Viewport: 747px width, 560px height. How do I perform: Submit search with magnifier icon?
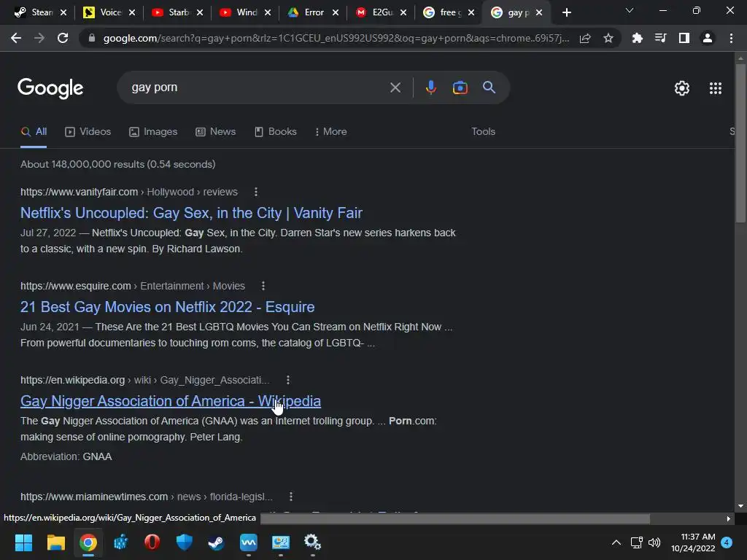[x=489, y=87]
